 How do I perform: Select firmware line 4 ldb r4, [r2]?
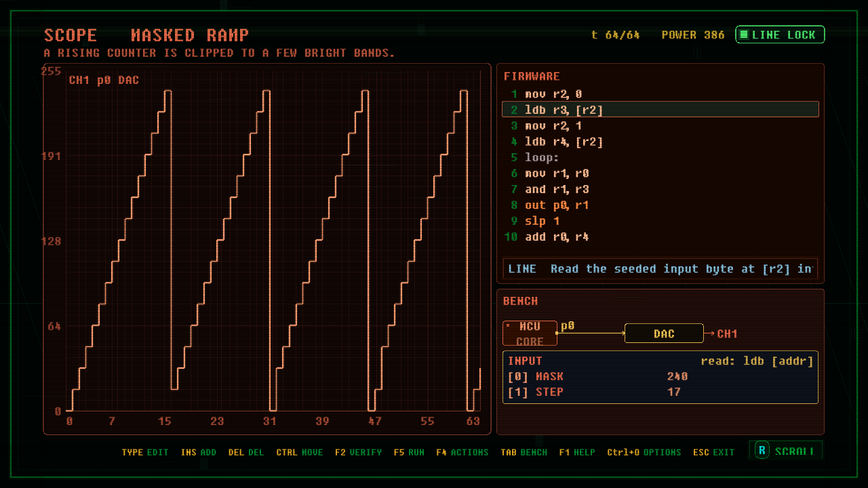pyautogui.click(x=660, y=142)
